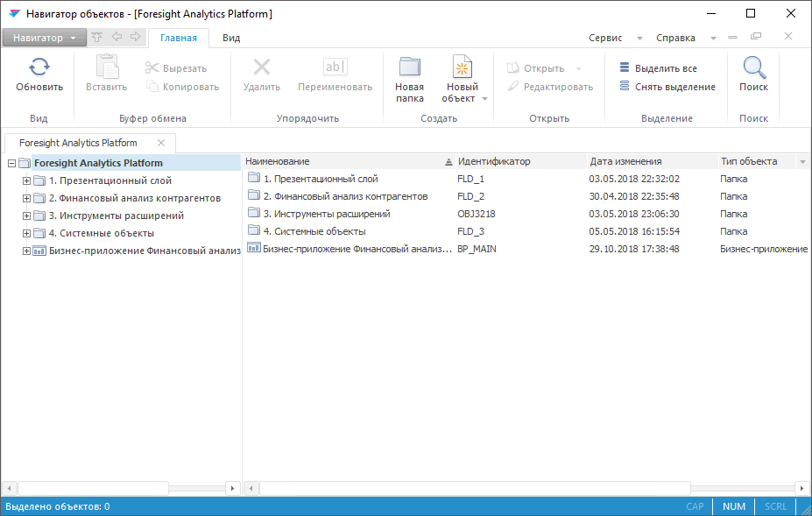The height and width of the screenshot is (516, 812).
Task: Sort by Наименование column header
Action: click(x=349, y=162)
